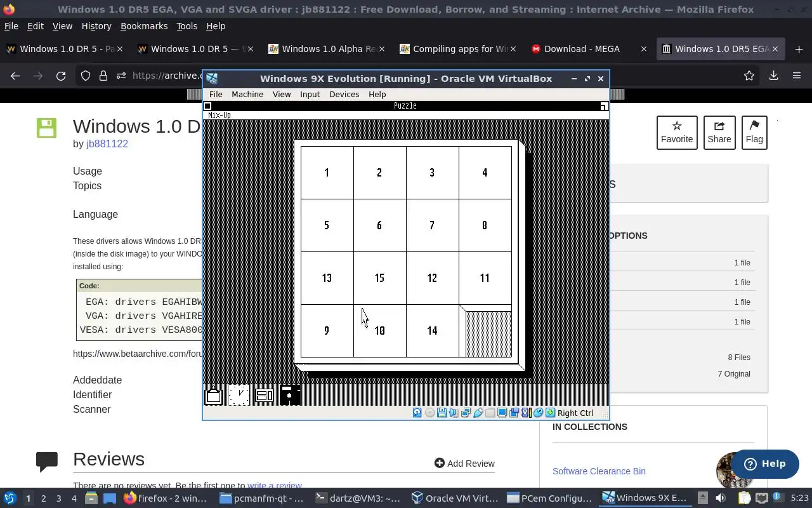Click the Share button

coord(719,133)
